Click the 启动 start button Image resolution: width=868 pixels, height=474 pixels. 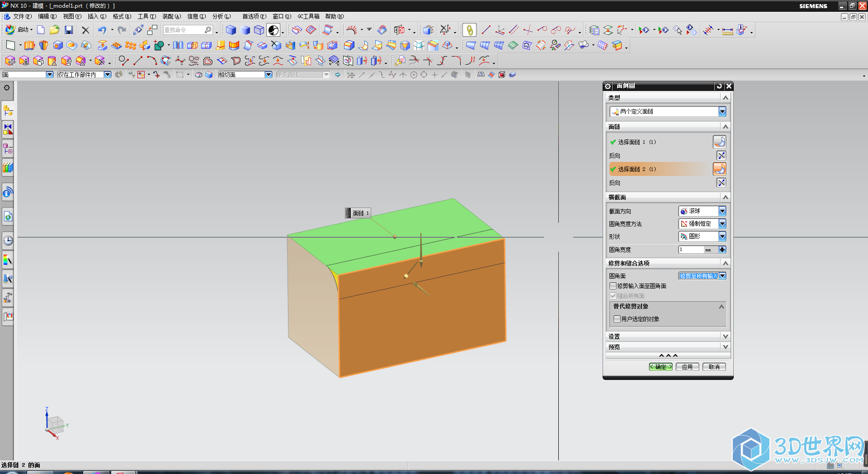coord(19,30)
